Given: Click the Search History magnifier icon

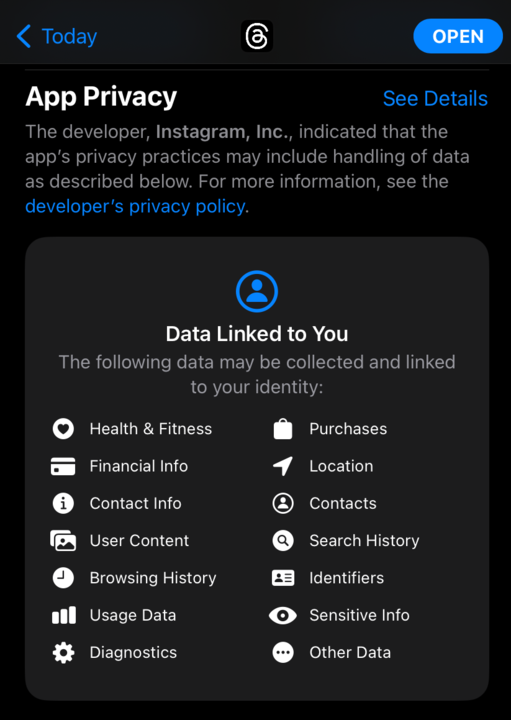Looking at the screenshot, I should pyautogui.click(x=283, y=540).
